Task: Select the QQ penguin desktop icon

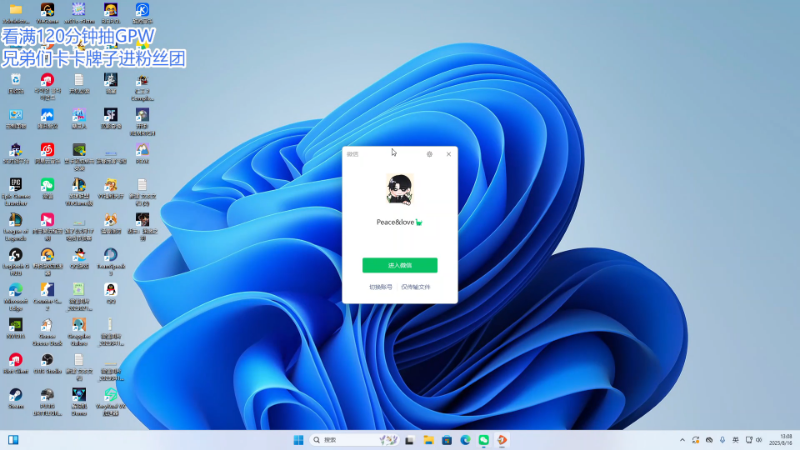Action: (111, 293)
